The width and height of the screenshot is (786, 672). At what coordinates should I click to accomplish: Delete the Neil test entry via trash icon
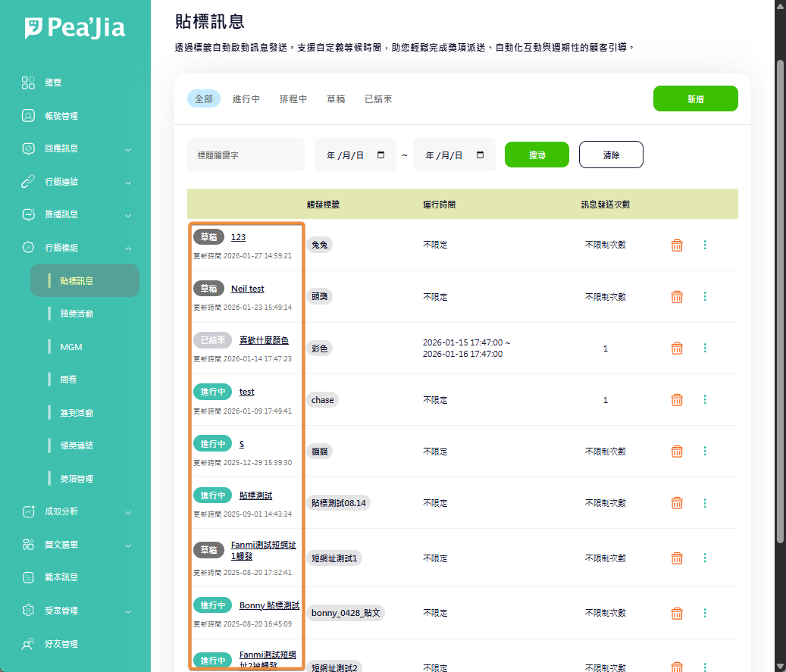click(x=677, y=296)
